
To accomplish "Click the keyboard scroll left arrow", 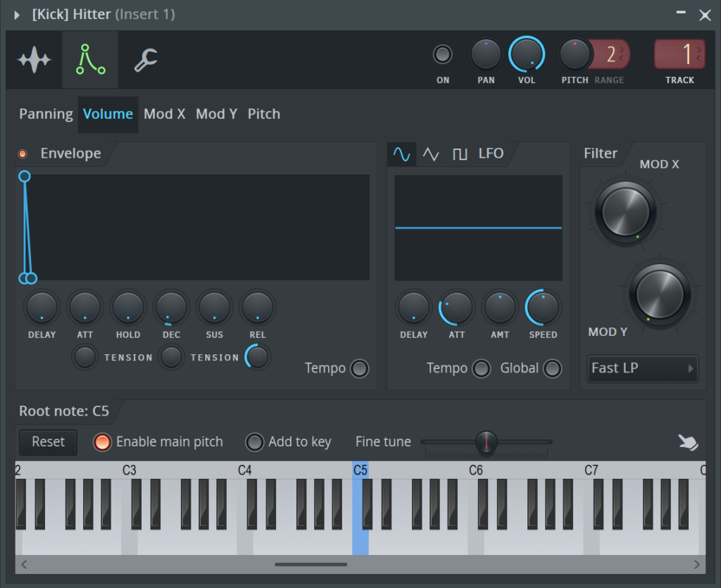I will (24, 565).
